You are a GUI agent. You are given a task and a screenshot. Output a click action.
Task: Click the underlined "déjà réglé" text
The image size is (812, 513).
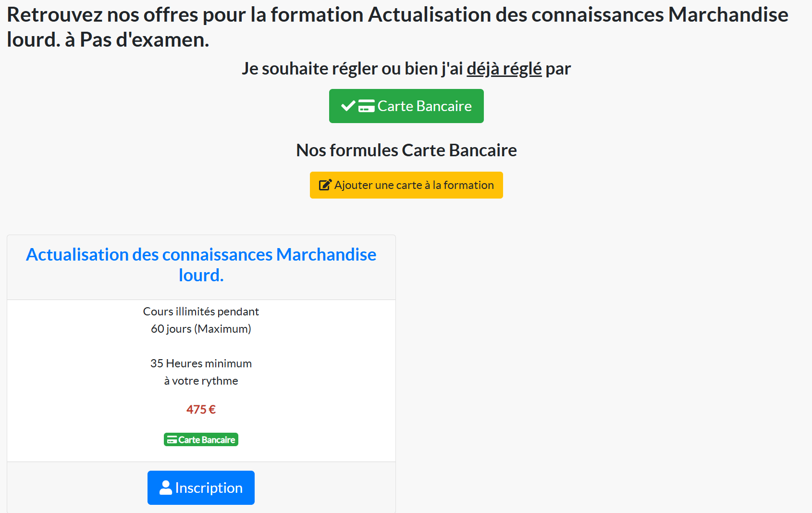click(504, 69)
